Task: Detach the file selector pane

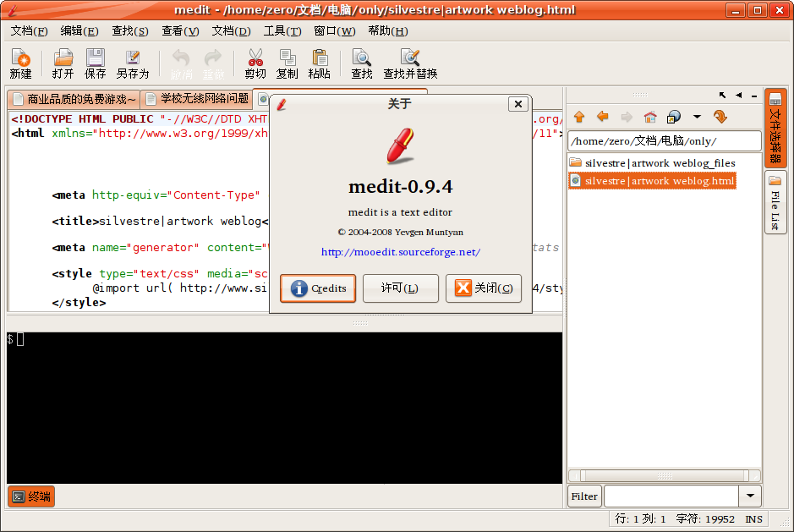Action: click(x=723, y=95)
